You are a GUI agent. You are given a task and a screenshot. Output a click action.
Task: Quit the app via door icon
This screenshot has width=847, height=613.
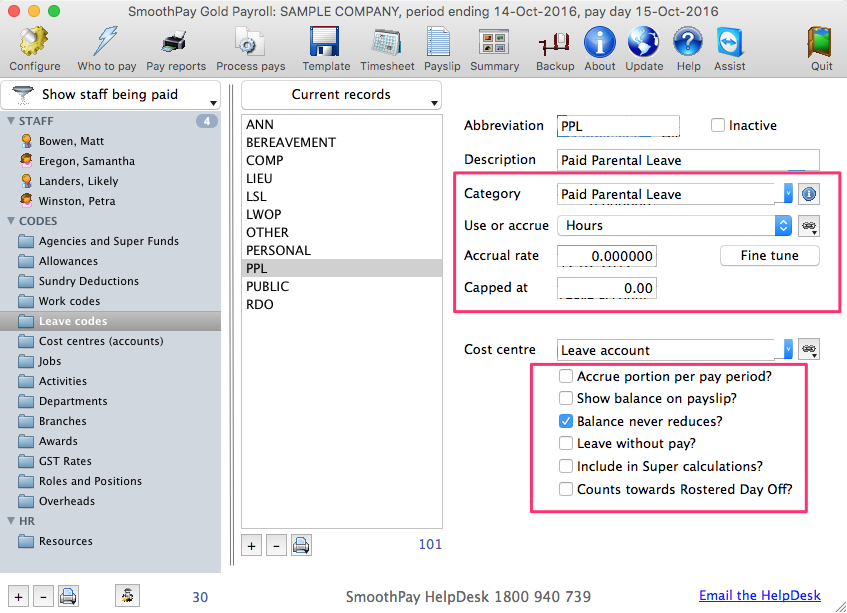coord(821,49)
